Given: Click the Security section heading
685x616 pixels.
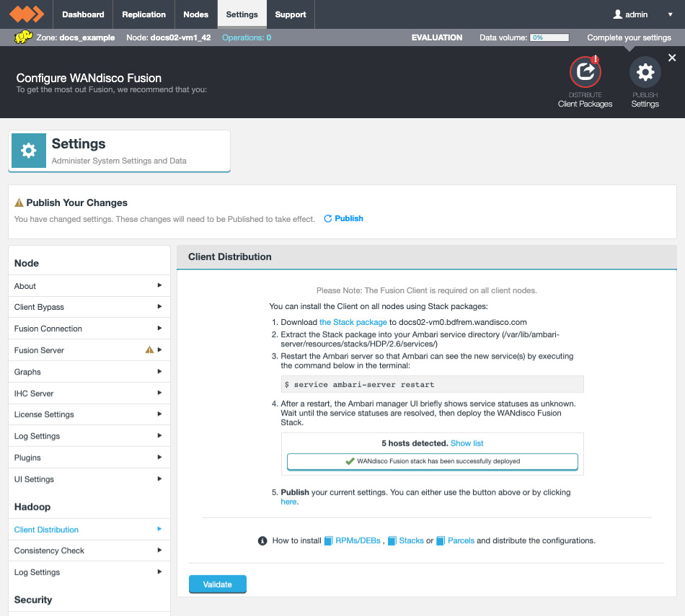Looking at the screenshot, I should click(33, 599).
